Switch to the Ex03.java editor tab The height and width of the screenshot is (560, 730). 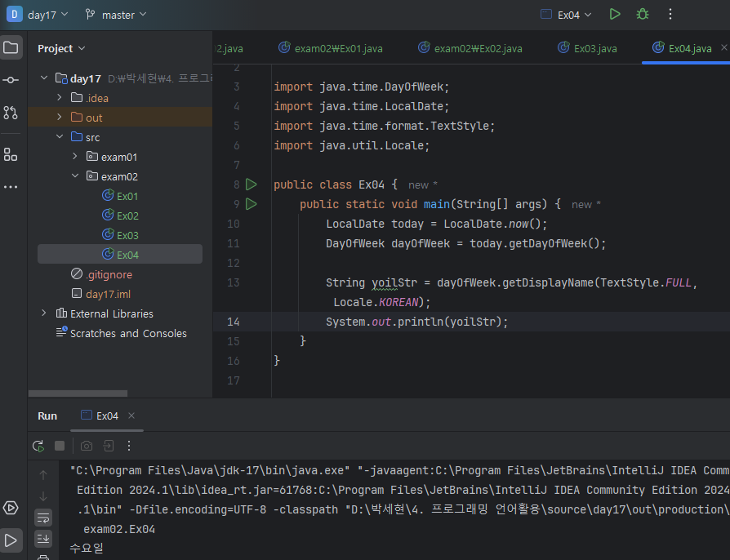tap(594, 48)
